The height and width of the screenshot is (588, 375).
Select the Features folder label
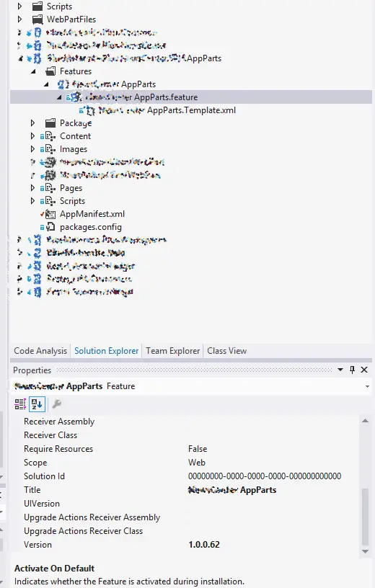click(x=76, y=71)
